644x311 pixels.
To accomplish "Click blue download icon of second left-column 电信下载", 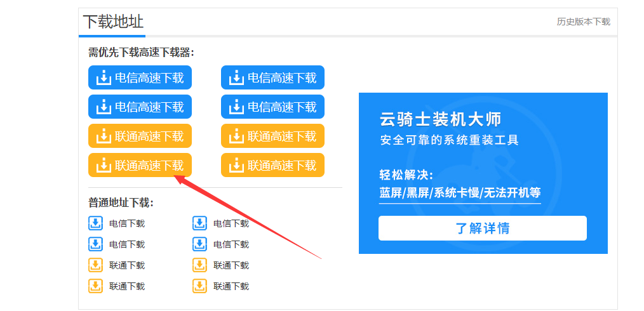I will pyautogui.click(x=95, y=244).
